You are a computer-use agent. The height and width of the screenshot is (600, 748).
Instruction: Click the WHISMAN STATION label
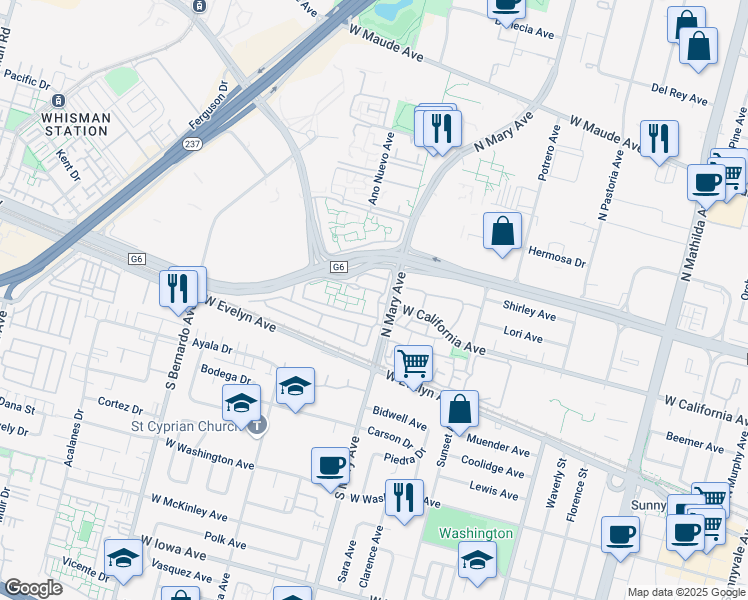coord(76,124)
